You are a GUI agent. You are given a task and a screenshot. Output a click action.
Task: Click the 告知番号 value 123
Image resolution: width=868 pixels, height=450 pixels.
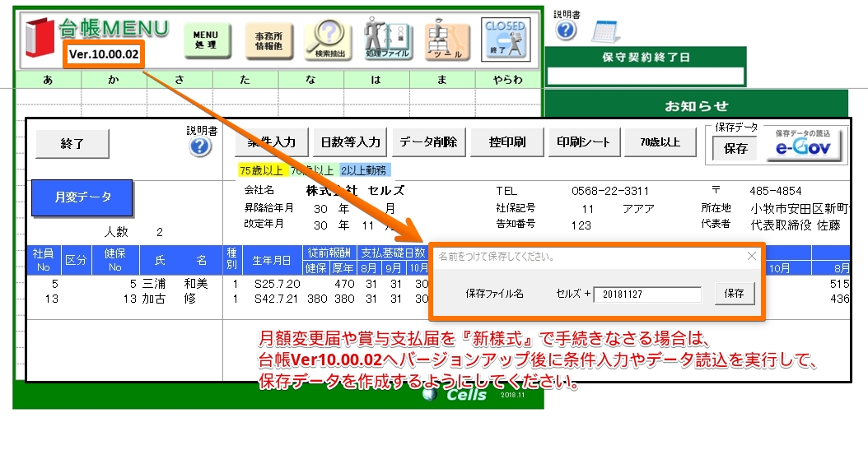click(x=581, y=225)
